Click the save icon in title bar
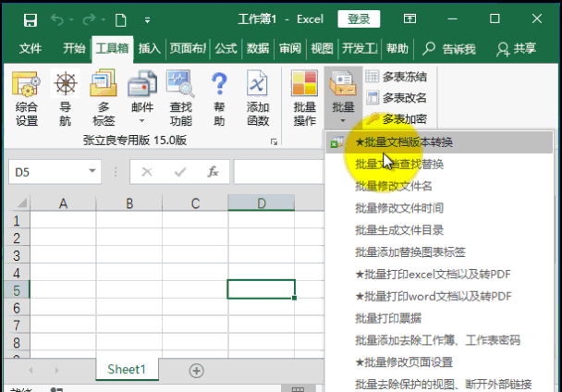The image size is (562, 392). click(30, 19)
